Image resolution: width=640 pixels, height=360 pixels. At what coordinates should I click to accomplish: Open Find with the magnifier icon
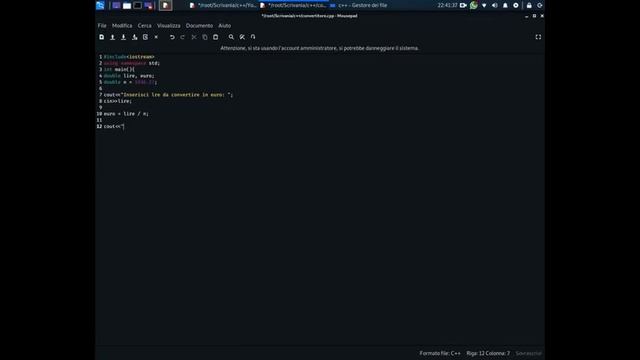(x=231, y=37)
